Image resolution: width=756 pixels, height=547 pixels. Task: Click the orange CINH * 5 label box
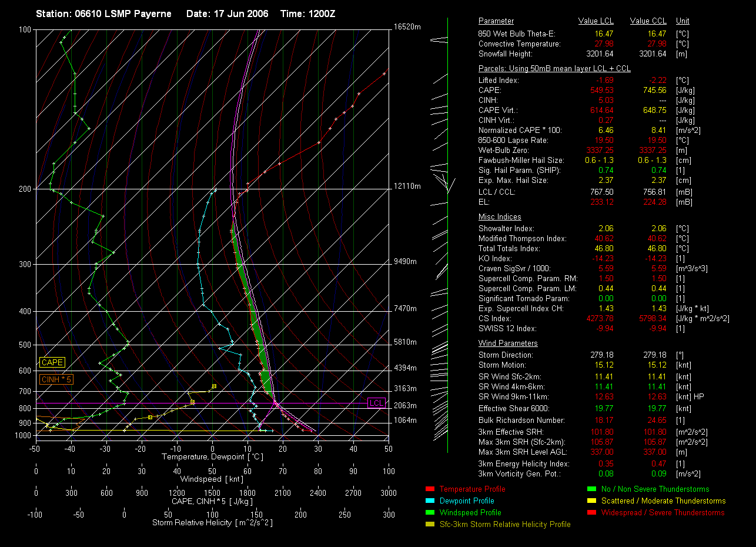[x=56, y=380]
